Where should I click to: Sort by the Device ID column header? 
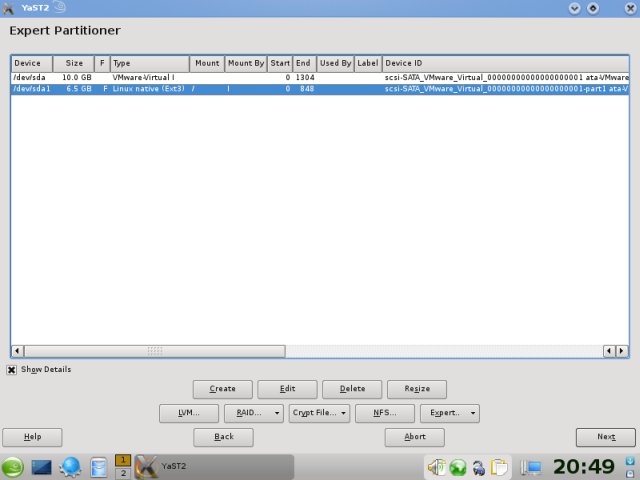(505, 63)
